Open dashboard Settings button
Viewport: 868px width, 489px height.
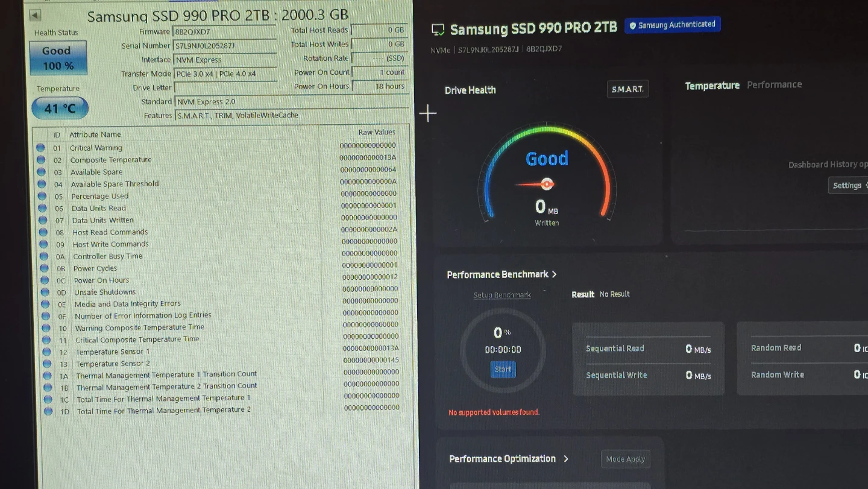coord(848,186)
